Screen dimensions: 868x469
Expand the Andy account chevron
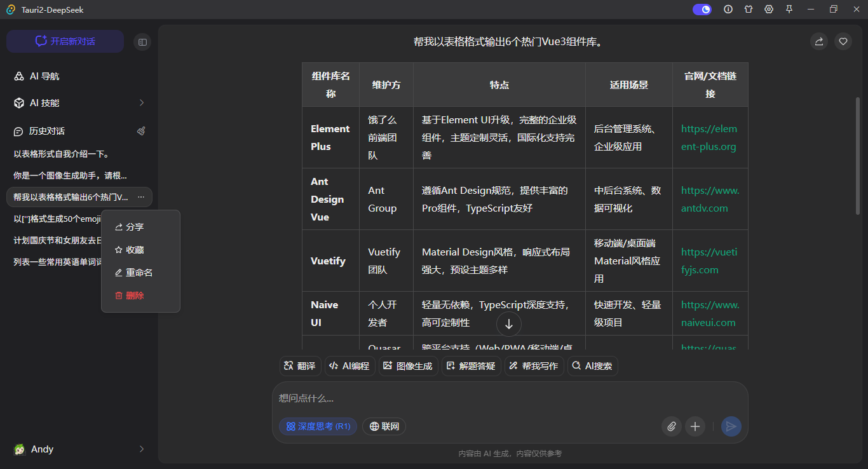[140, 449]
